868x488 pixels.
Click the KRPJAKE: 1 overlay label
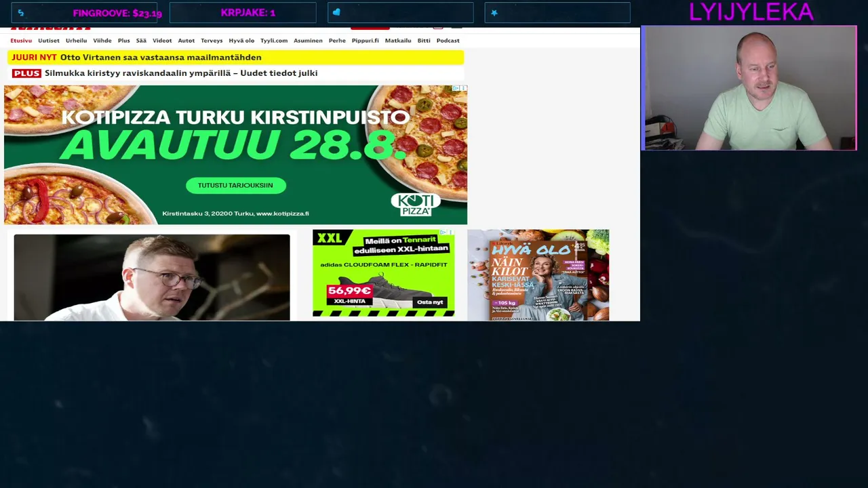tap(248, 13)
